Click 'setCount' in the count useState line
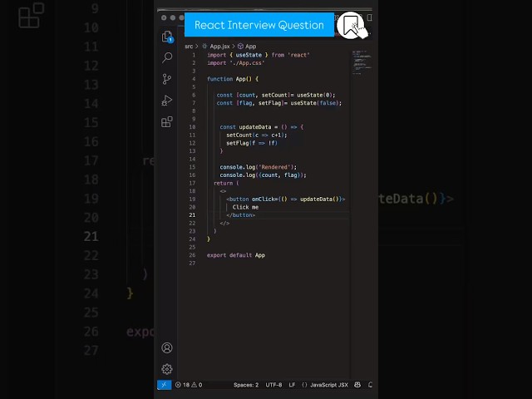The height and width of the screenshot is (399, 532). [274, 95]
